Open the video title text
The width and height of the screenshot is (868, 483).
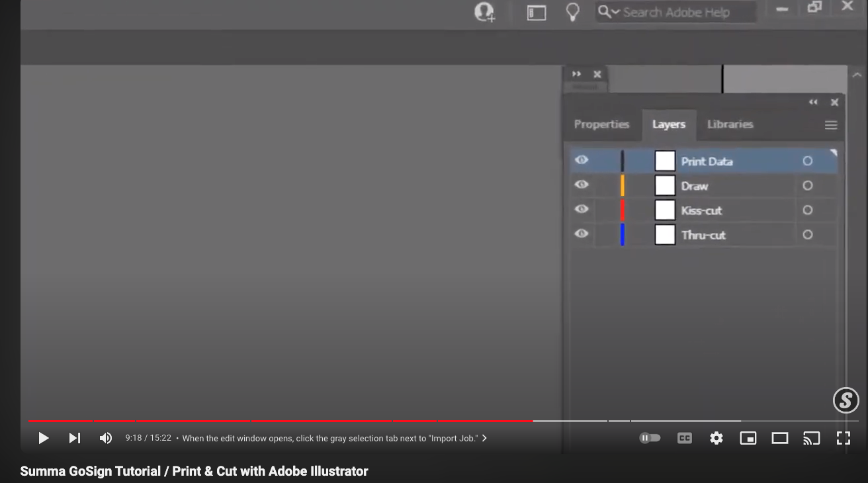(x=194, y=471)
